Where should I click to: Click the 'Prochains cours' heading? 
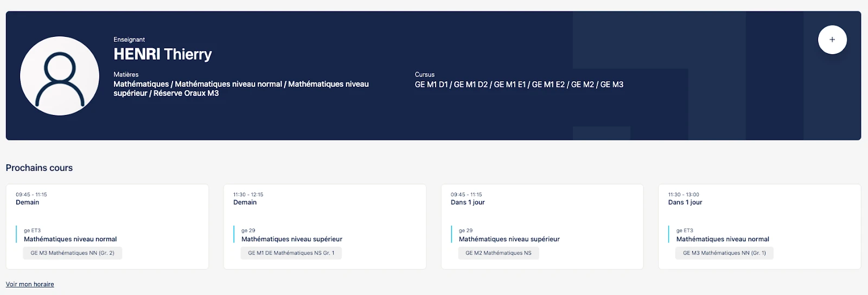tap(39, 168)
